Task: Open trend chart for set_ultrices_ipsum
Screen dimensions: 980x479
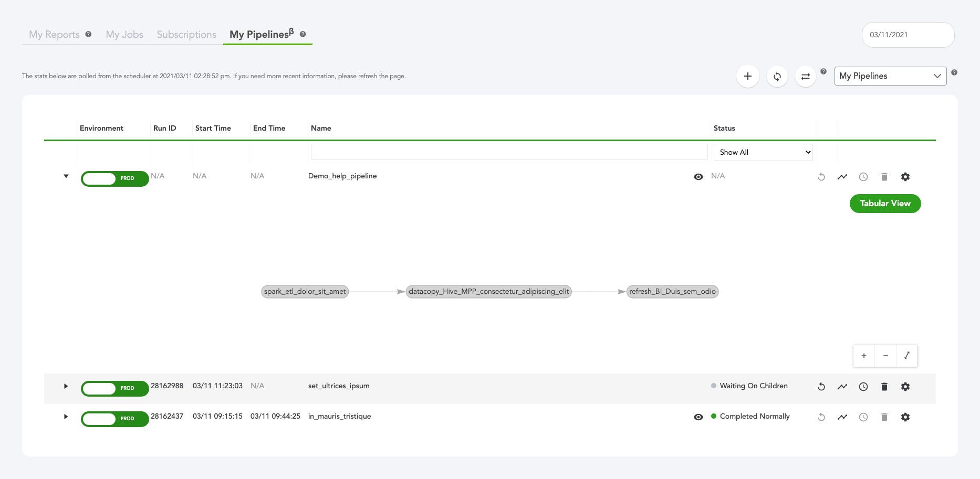Action: point(842,387)
